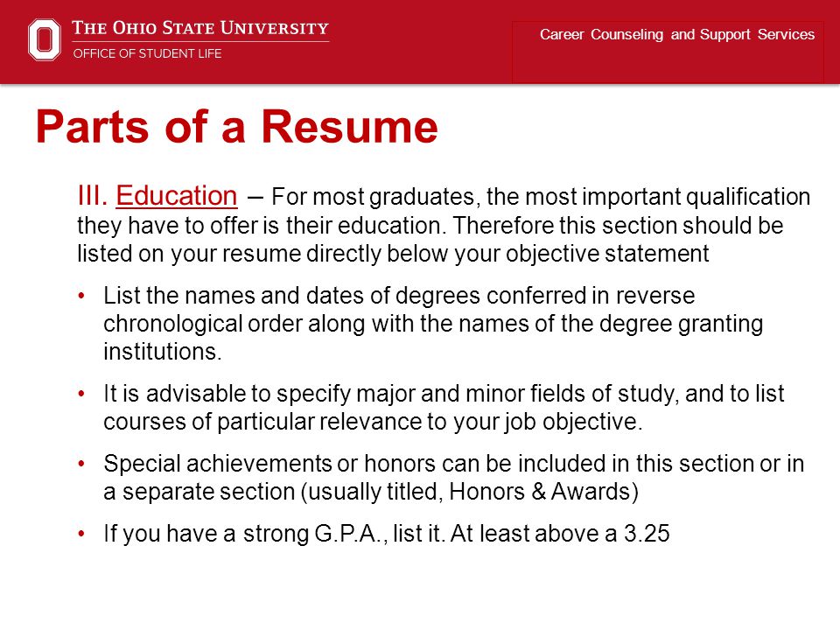Screen dimensions: 840x630
Task: Click Office of Student Life text
Action: [x=147, y=53]
